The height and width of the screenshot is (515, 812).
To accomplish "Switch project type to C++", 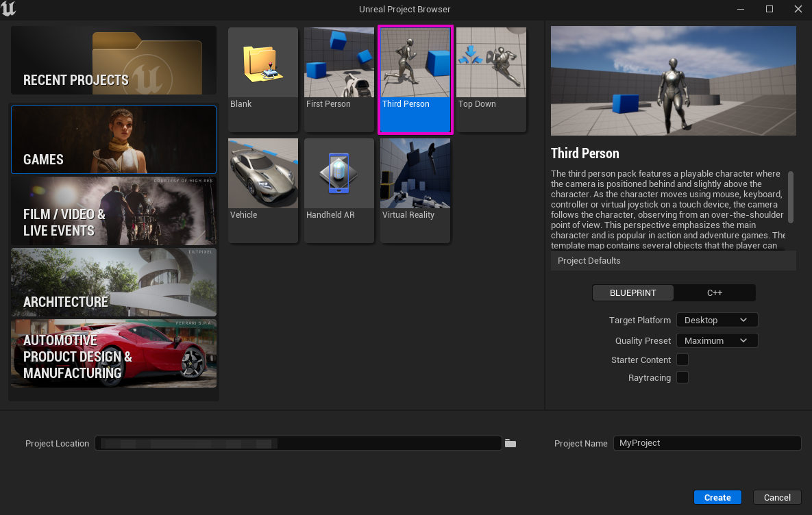I will 715,293.
